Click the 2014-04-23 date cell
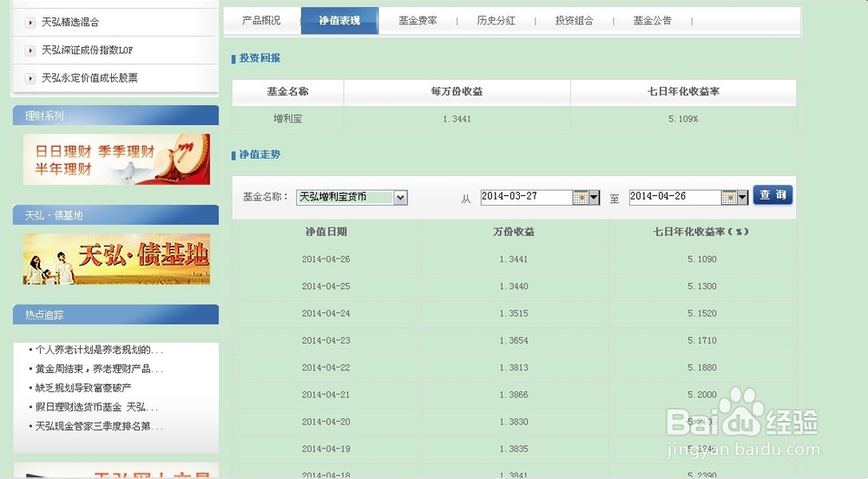 click(x=326, y=340)
